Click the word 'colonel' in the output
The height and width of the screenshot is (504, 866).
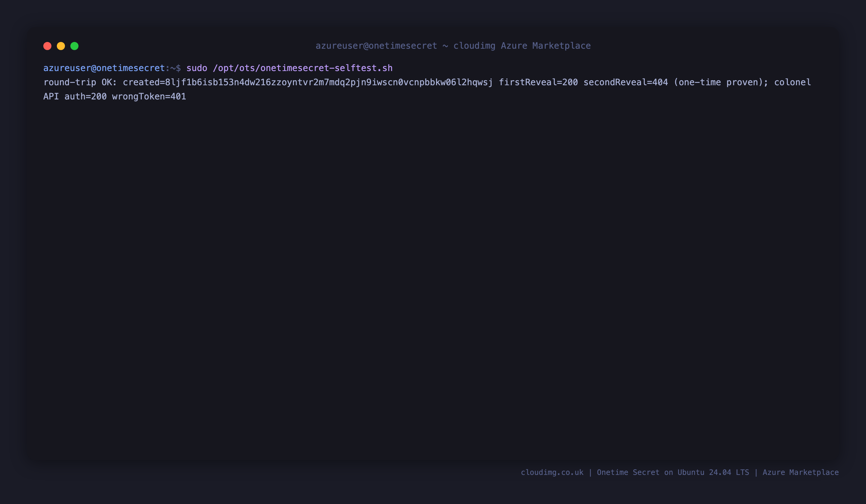point(793,83)
